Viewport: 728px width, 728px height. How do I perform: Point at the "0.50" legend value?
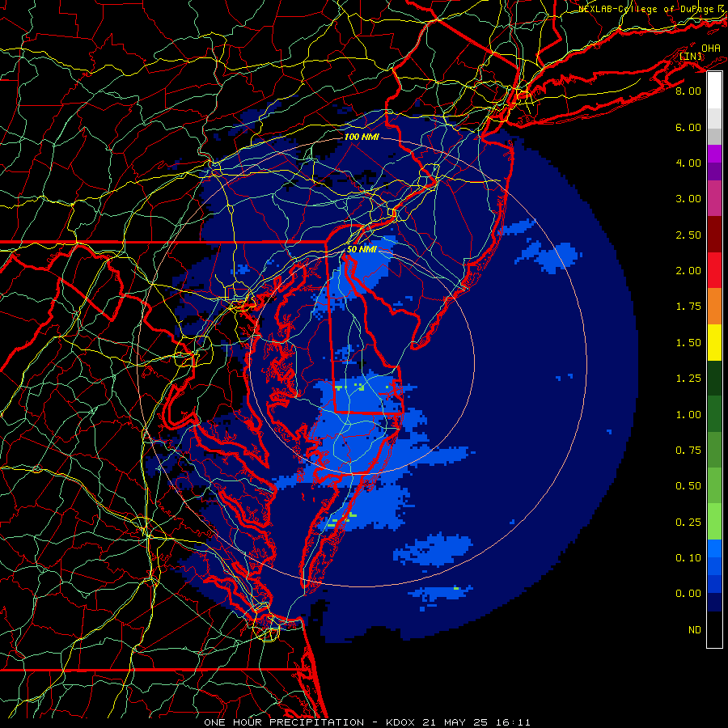click(x=688, y=486)
